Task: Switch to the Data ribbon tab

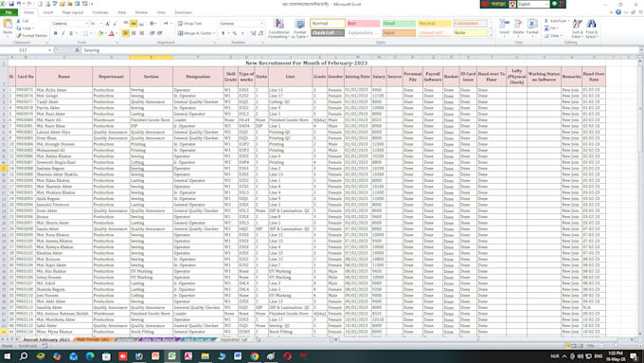Action: (x=122, y=12)
